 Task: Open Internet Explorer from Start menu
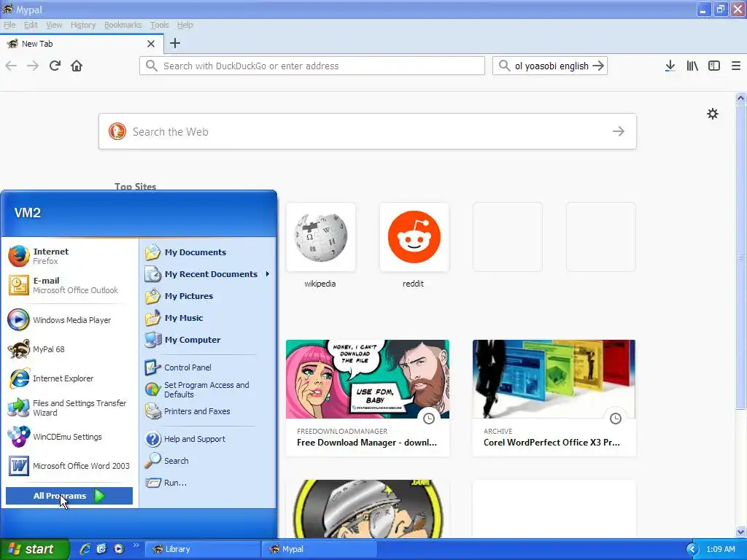[x=69, y=378]
